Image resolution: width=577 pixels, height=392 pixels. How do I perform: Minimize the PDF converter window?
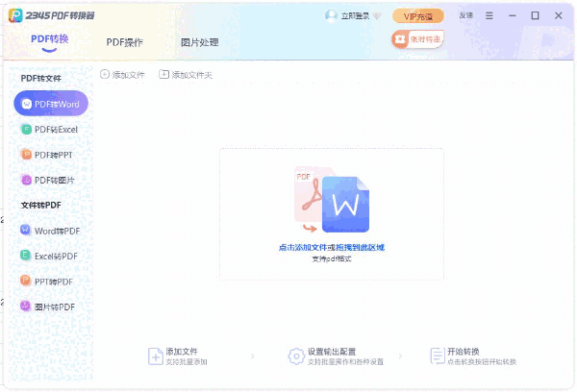coord(513,15)
